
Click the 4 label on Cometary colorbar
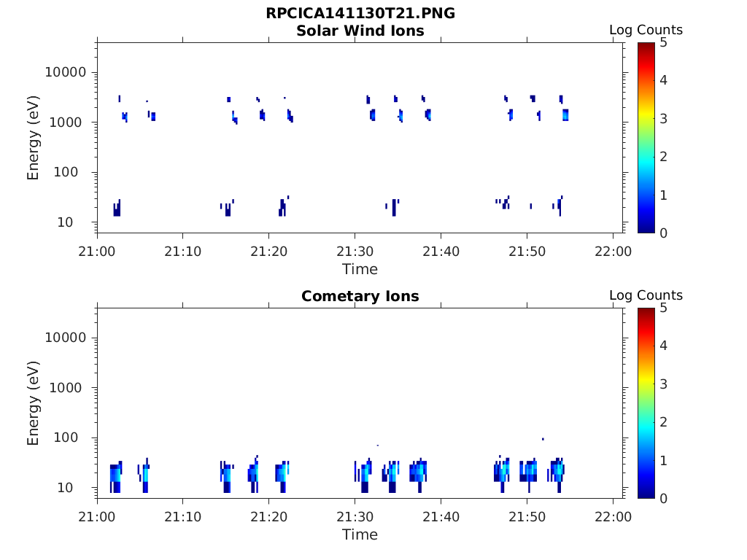[x=663, y=346]
